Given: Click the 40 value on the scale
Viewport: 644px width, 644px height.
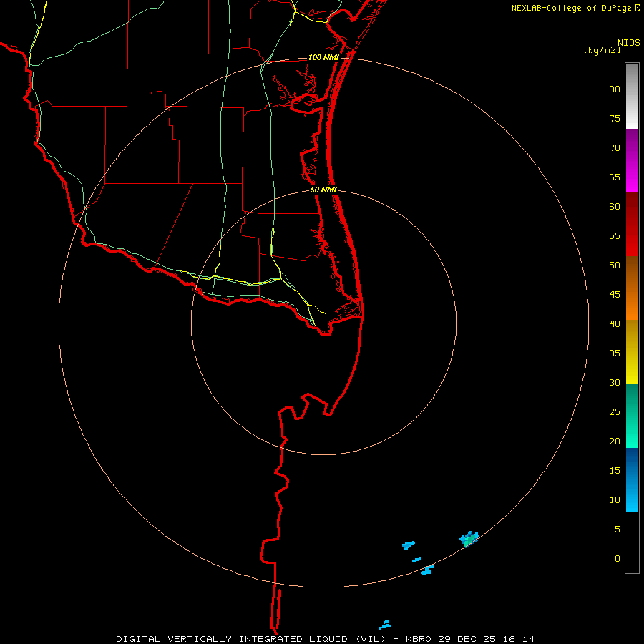Looking at the screenshot, I should pos(615,323).
